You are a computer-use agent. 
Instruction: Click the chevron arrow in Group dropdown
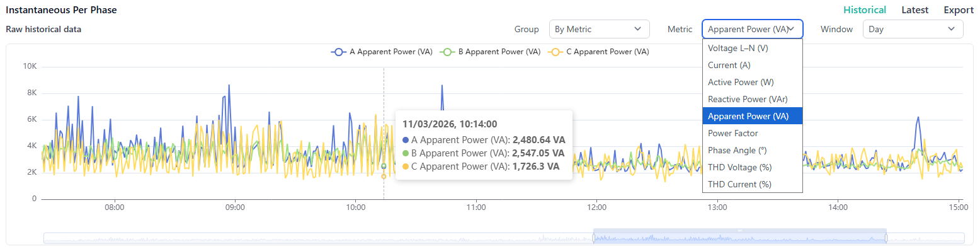(x=637, y=29)
